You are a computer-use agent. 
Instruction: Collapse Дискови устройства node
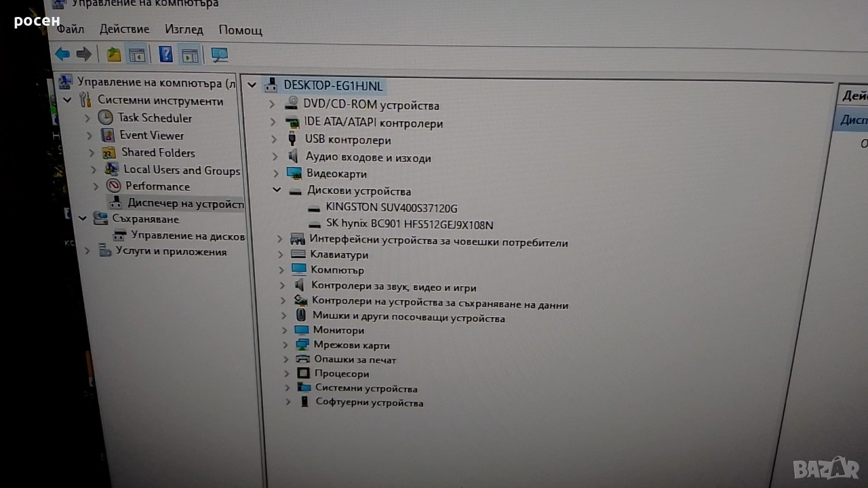(x=276, y=190)
